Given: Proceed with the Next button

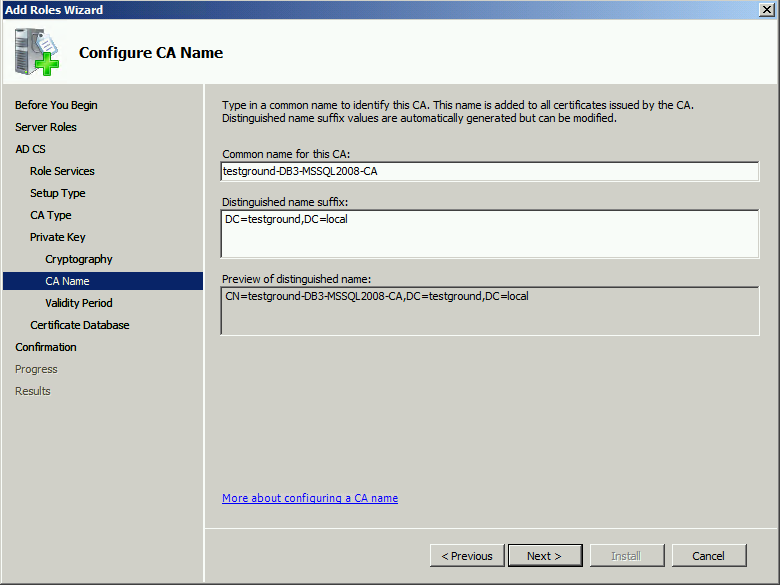Looking at the screenshot, I should click(545, 556).
